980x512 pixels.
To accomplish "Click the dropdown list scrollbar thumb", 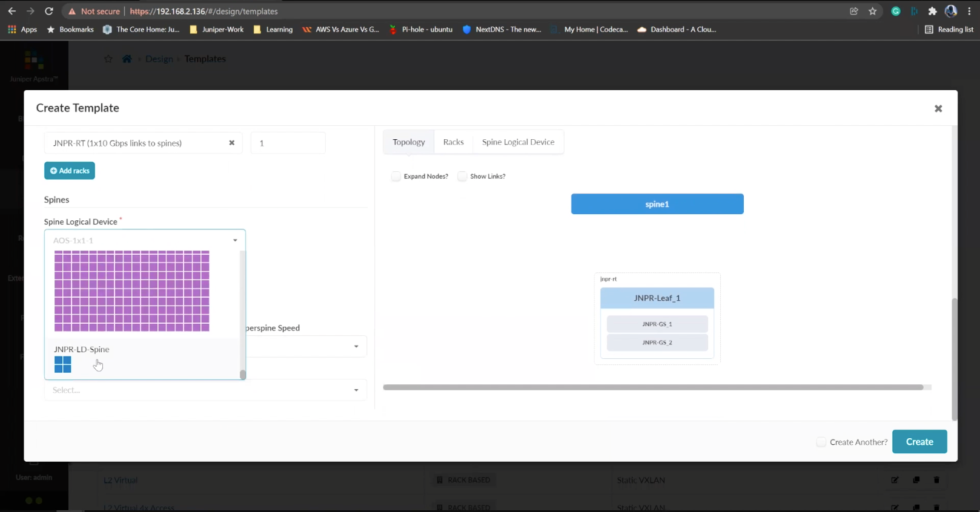I will (x=243, y=375).
